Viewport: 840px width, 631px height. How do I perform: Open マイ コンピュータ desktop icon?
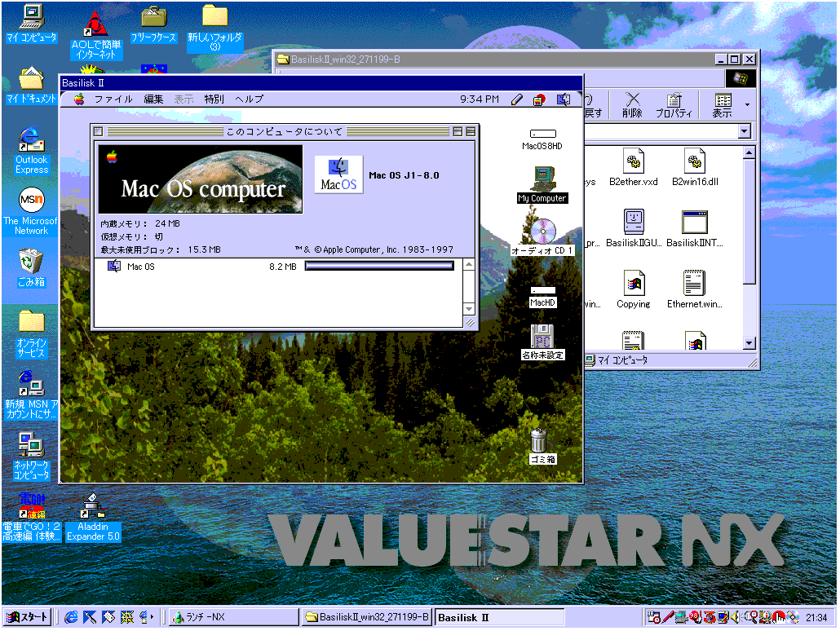[x=31, y=24]
